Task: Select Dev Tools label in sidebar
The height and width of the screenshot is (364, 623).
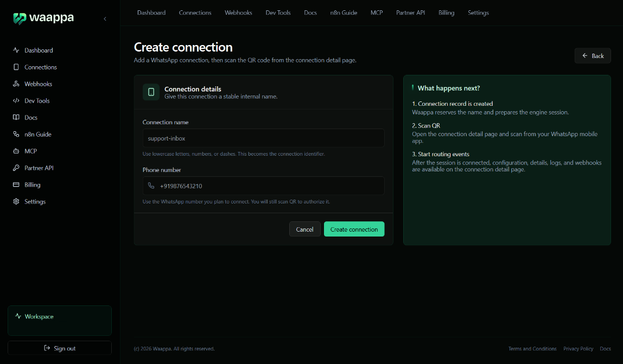Action: [x=37, y=101]
